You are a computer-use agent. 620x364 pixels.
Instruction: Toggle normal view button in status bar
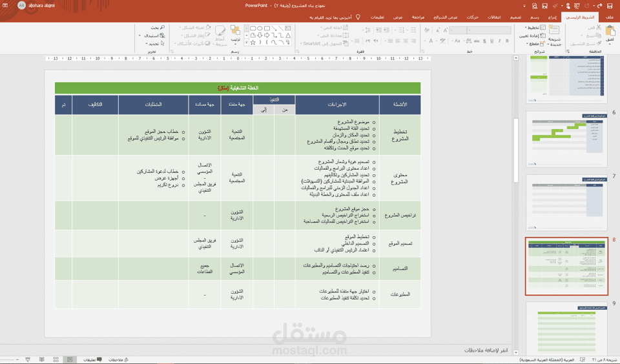coord(70,359)
